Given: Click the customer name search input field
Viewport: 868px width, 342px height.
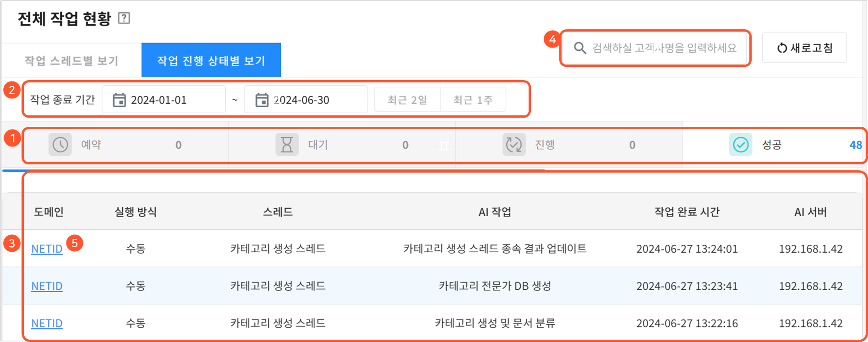Looking at the screenshot, I should pos(664,48).
